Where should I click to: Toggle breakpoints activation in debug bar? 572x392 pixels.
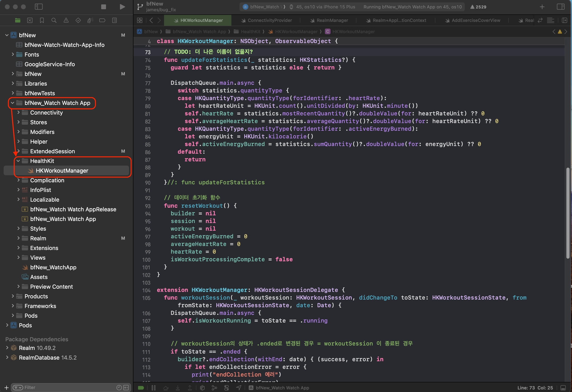click(x=141, y=388)
